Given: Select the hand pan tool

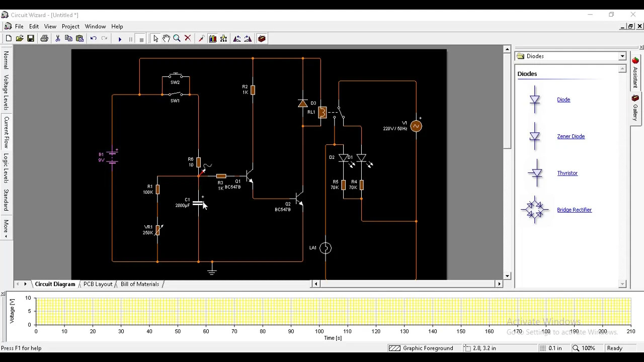Looking at the screenshot, I should point(166,39).
